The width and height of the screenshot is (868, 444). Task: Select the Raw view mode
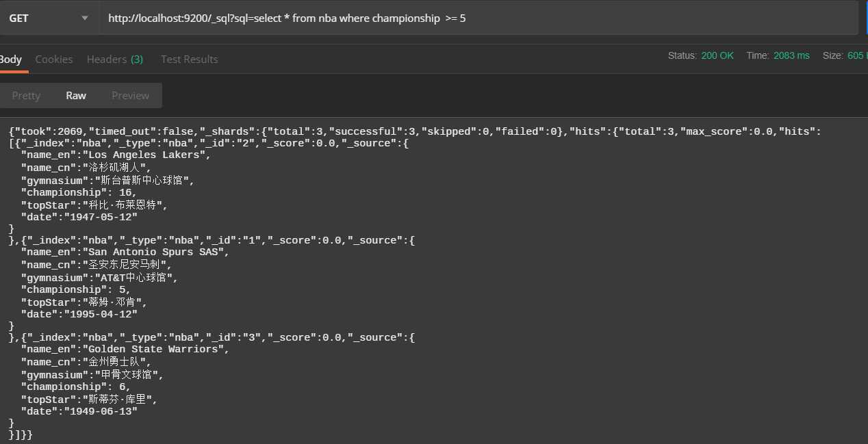tap(76, 96)
